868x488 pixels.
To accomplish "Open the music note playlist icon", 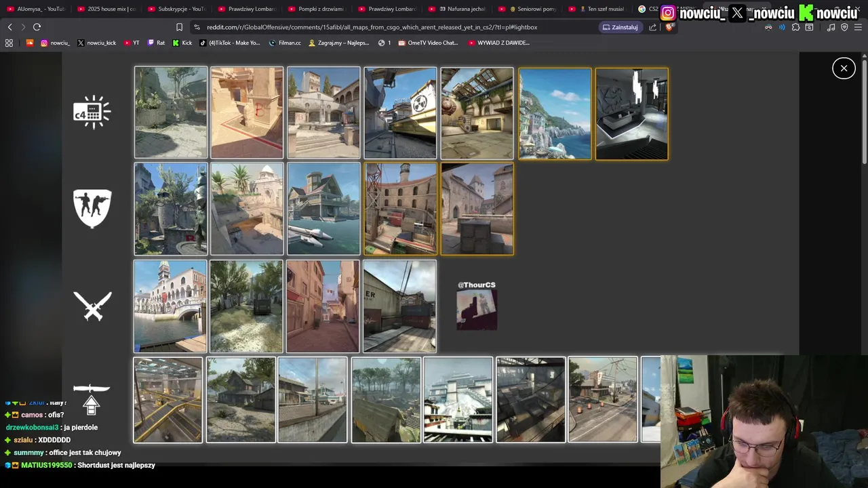I will pyautogui.click(x=831, y=27).
